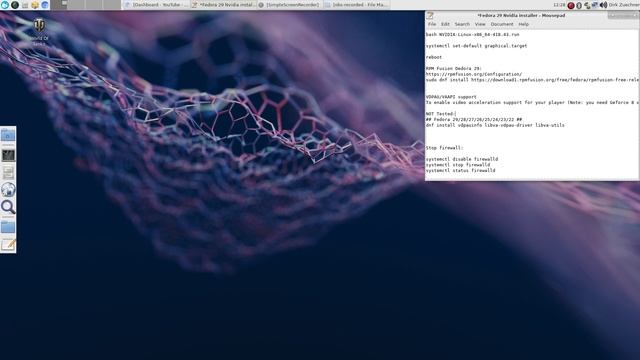This screenshot has height=360, width=640.
Task: Click the panel clock showing the time
Action: point(559,5)
